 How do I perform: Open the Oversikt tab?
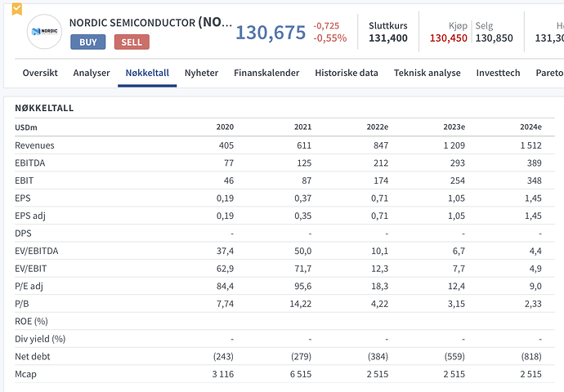(40, 73)
